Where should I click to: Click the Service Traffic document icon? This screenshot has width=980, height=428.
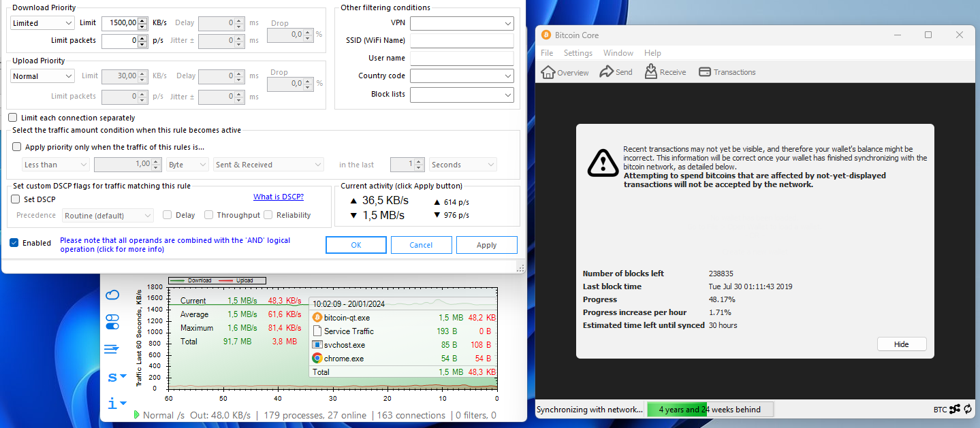pos(317,331)
